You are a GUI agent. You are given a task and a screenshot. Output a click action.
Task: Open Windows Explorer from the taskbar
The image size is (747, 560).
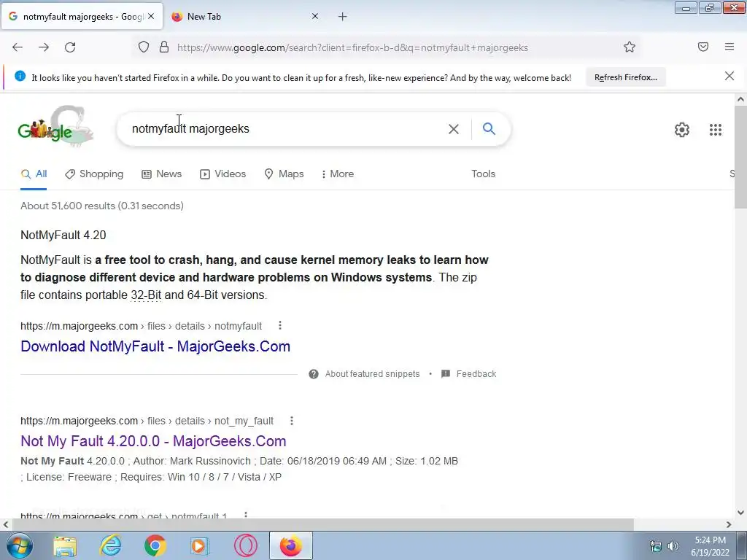coord(65,545)
